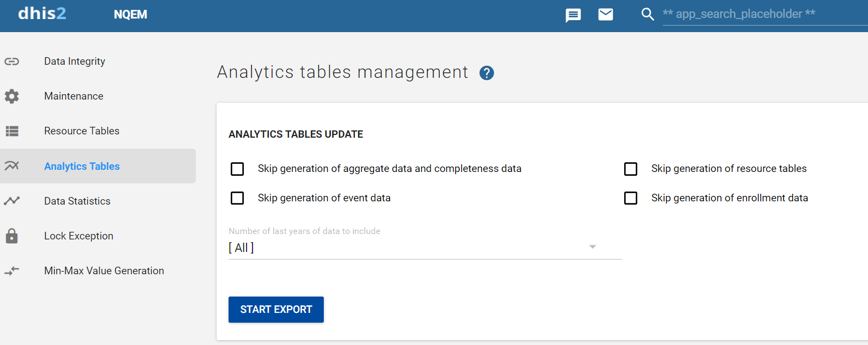Click the dhis2 logo link
Viewport: 868px width, 345px height.
(42, 13)
